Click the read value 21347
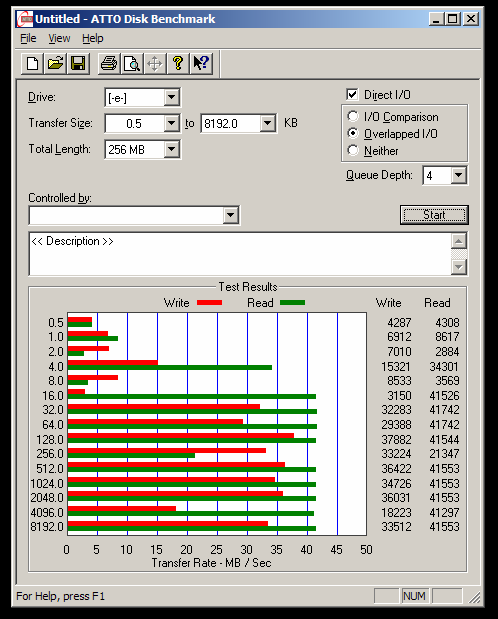 point(444,454)
